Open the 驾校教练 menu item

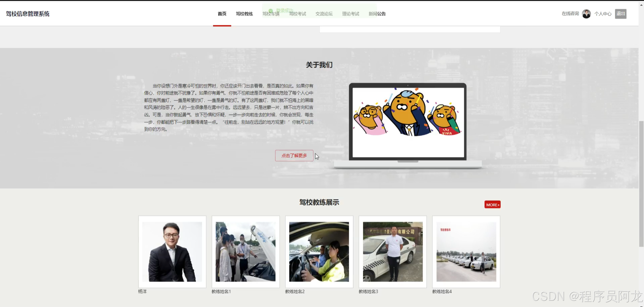(x=244, y=14)
